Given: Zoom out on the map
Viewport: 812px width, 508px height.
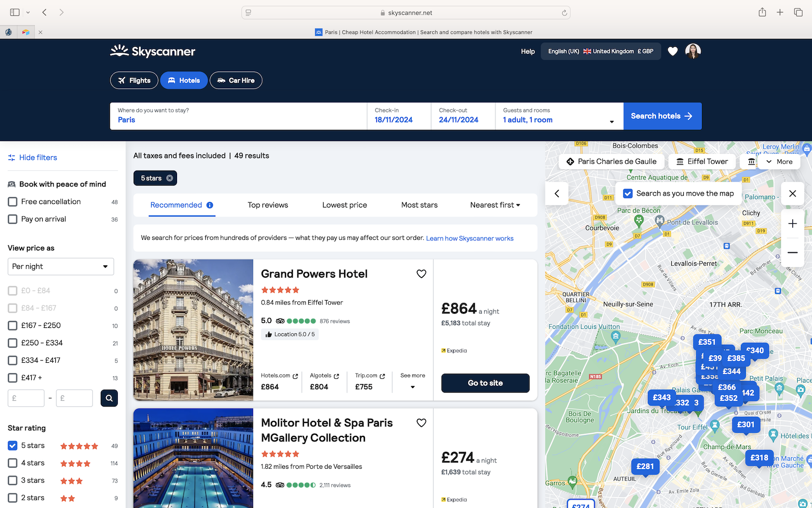Looking at the screenshot, I should pyautogui.click(x=793, y=252).
